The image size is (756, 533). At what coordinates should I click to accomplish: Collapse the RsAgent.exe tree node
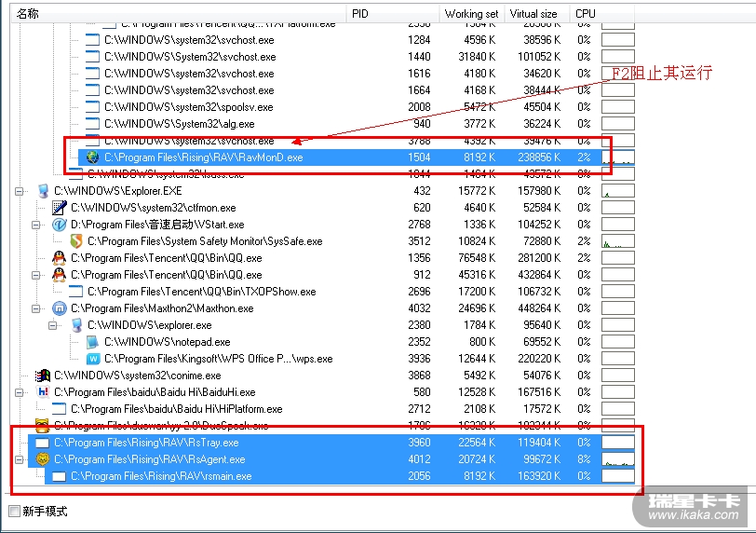pyautogui.click(x=20, y=459)
